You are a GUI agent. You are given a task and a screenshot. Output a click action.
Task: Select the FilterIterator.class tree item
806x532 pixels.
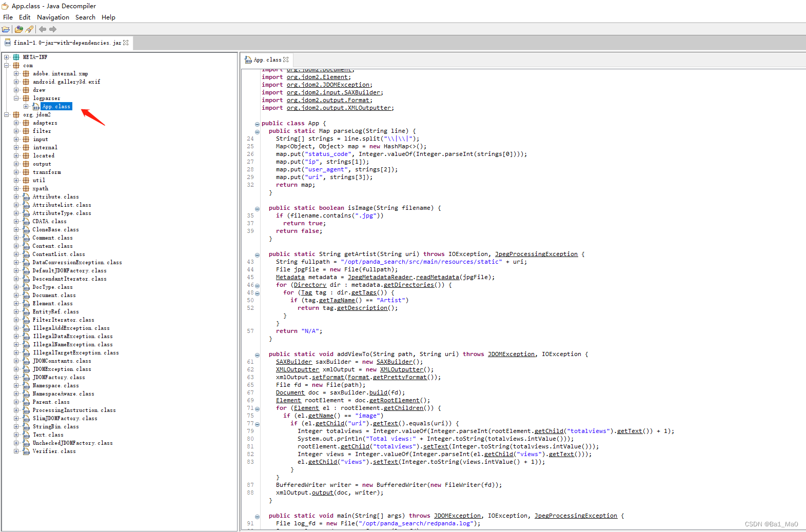(63, 320)
